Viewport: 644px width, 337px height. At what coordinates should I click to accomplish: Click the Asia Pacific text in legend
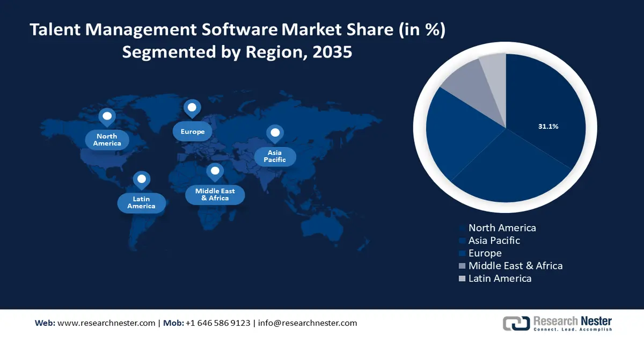pos(494,240)
